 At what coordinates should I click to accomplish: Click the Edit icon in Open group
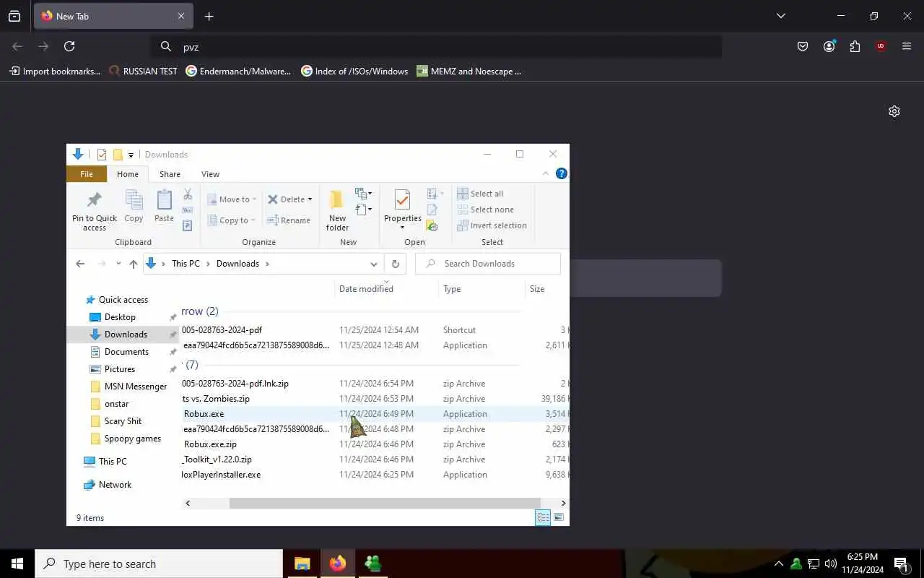pyautogui.click(x=432, y=210)
